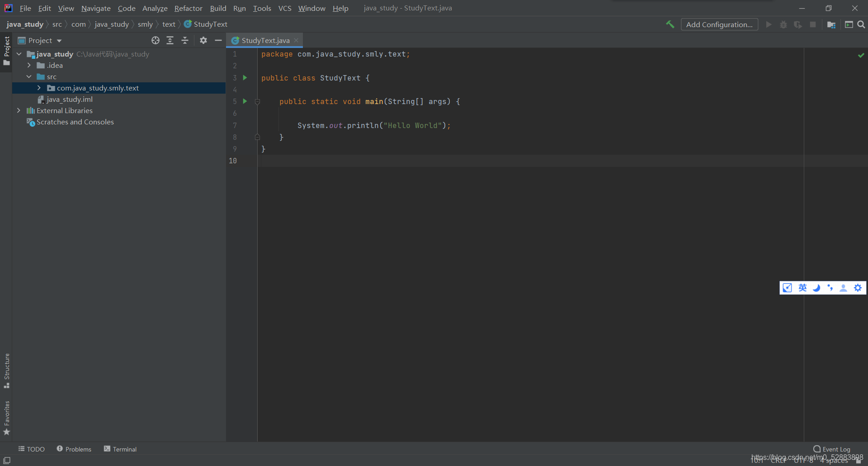The height and width of the screenshot is (466, 868).
Task: Select Scratches and Consoles node
Action: 70,122
